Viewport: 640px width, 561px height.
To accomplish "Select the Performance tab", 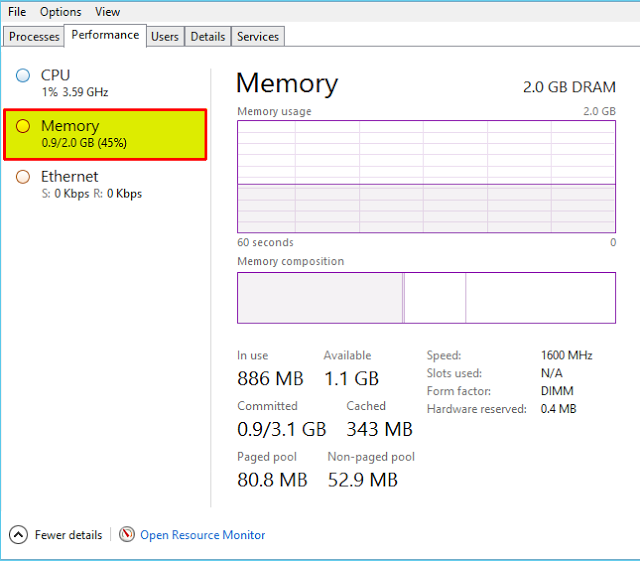I will [x=105, y=35].
